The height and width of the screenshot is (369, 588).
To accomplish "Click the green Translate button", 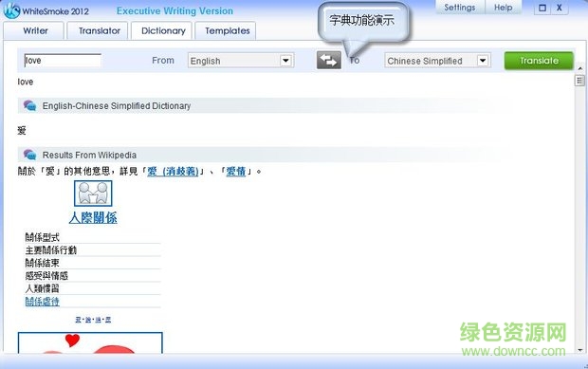I will (x=539, y=61).
